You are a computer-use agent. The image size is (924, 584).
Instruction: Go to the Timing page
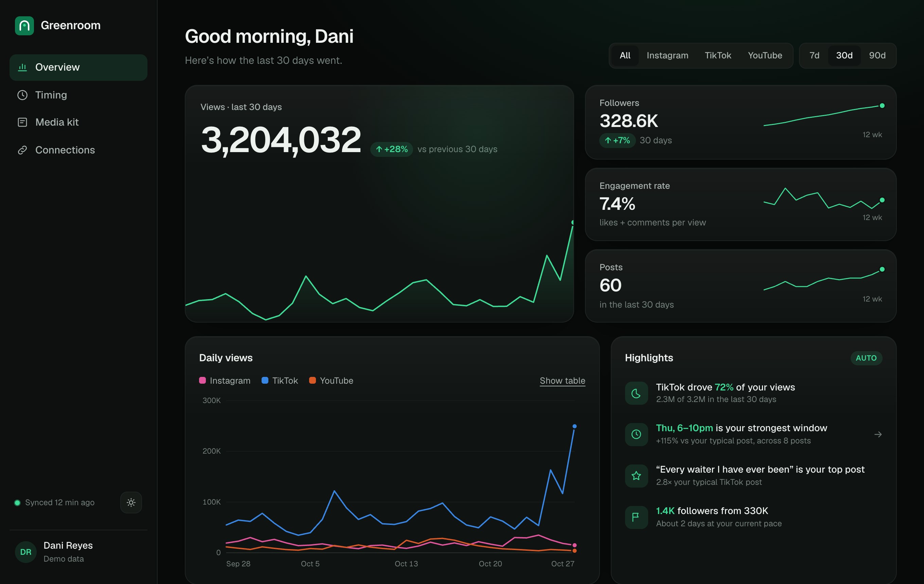[78, 95]
